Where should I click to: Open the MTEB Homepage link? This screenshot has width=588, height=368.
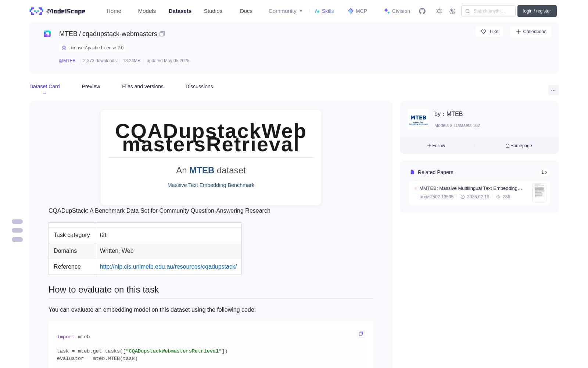519,146
